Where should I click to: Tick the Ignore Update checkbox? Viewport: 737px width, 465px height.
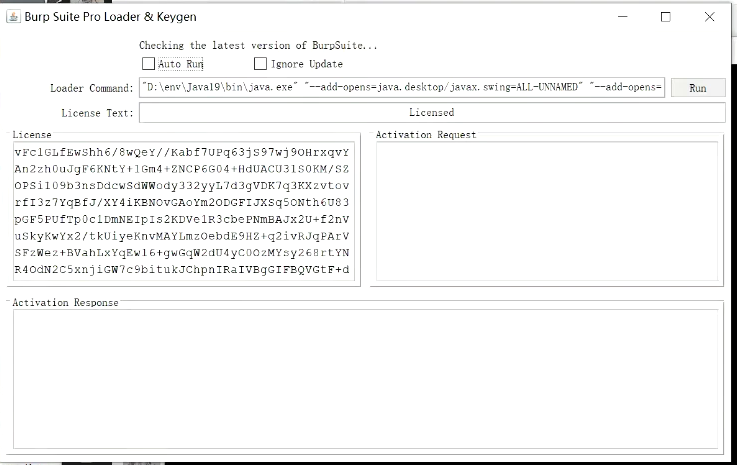click(x=260, y=63)
